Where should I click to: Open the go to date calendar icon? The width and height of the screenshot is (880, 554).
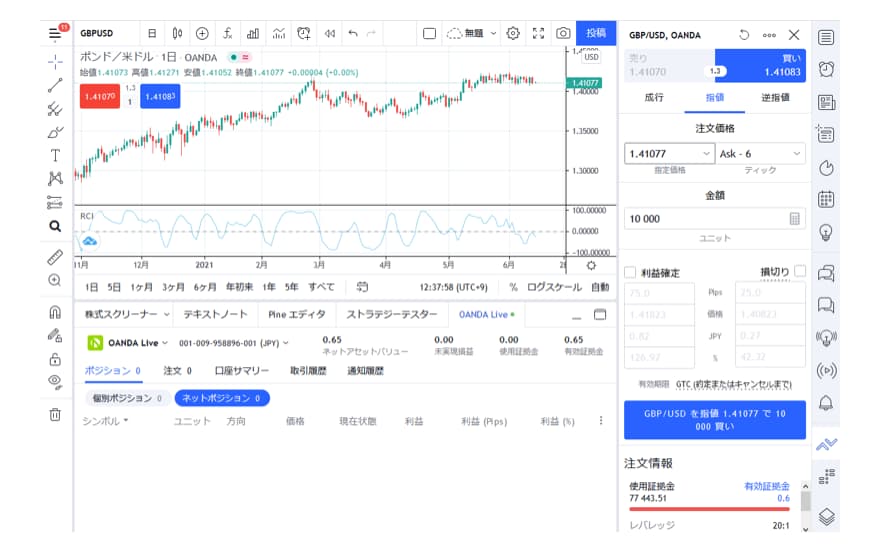362,287
